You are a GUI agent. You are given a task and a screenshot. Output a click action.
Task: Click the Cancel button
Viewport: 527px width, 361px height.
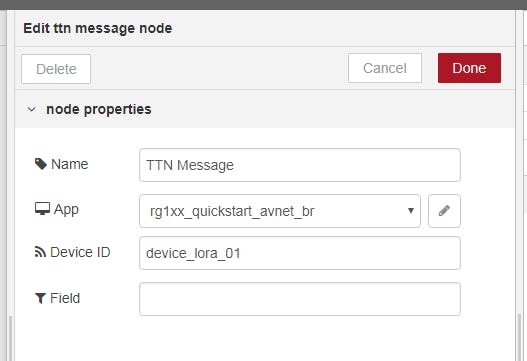[x=385, y=68]
